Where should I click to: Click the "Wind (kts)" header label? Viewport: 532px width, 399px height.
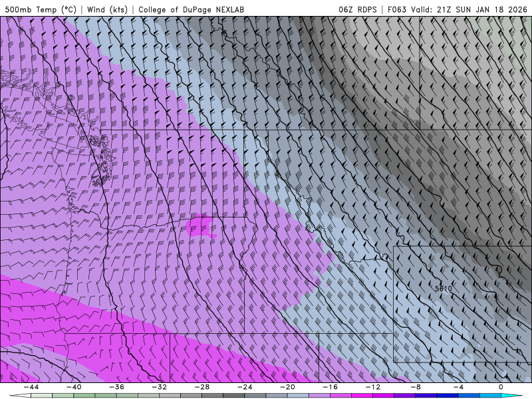(x=107, y=9)
